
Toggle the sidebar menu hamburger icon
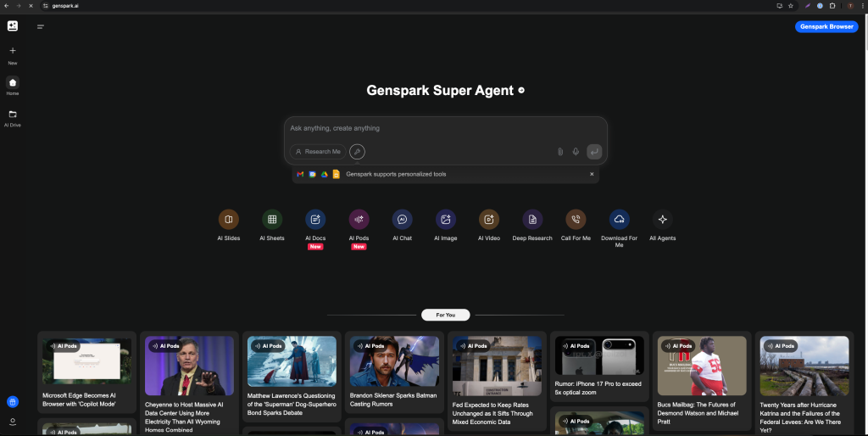coord(41,26)
